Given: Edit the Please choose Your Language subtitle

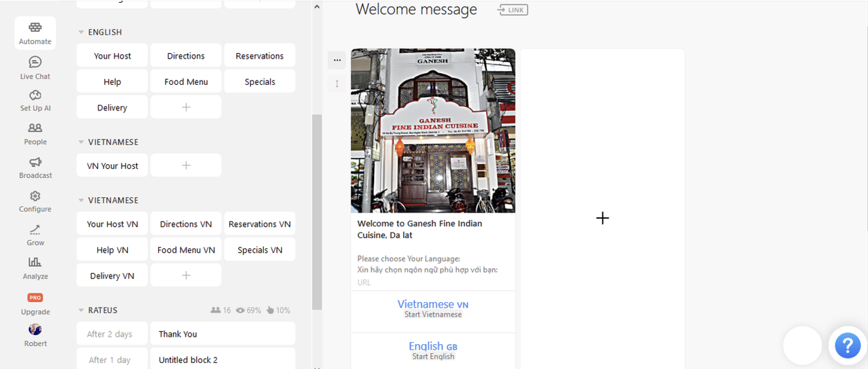Looking at the screenshot, I should tap(427, 264).
